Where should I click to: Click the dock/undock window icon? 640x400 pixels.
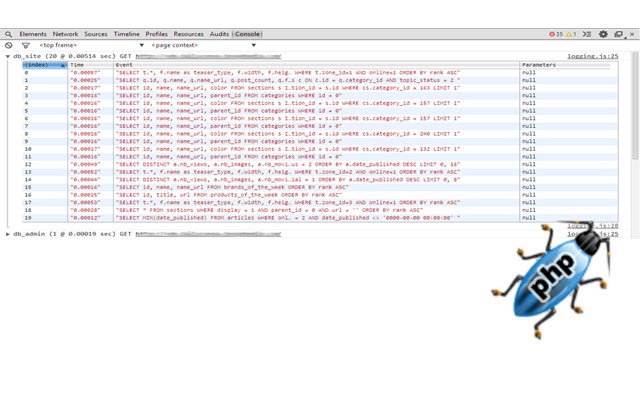[619, 34]
